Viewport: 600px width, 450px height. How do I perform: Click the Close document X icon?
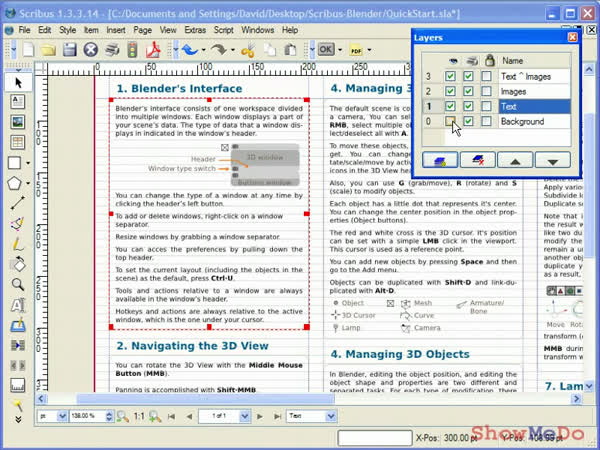pos(91,50)
